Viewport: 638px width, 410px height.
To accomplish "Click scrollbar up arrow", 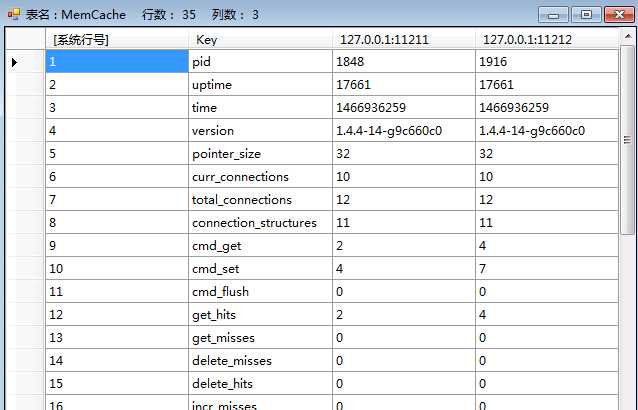I will click(627, 37).
